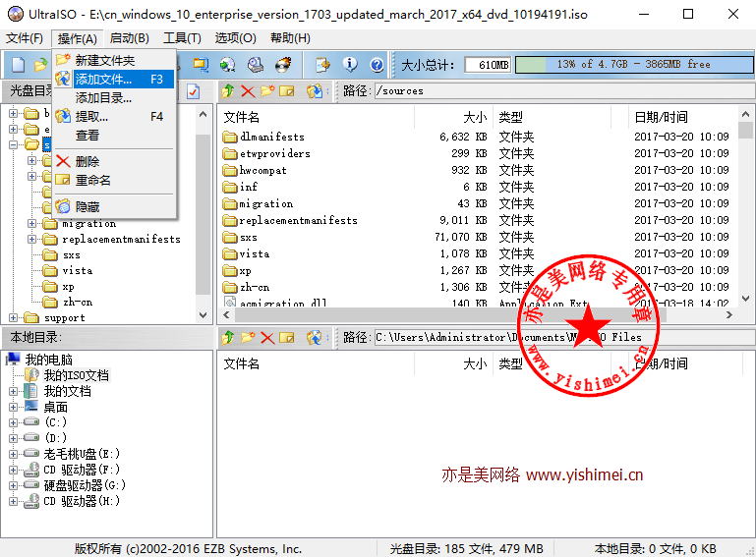Click 我的电脑 computer icon in local tree

coord(13,360)
